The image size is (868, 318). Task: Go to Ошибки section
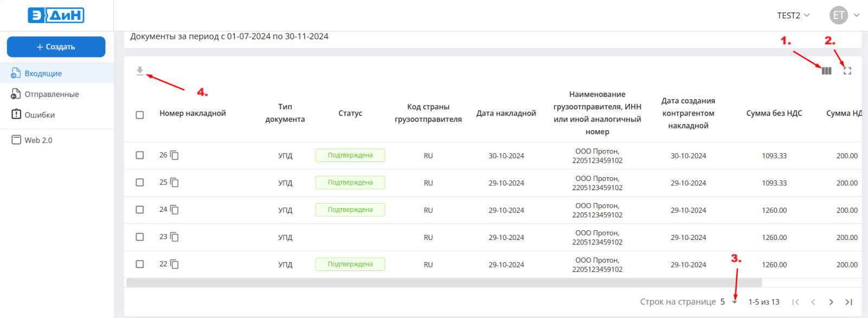click(40, 115)
